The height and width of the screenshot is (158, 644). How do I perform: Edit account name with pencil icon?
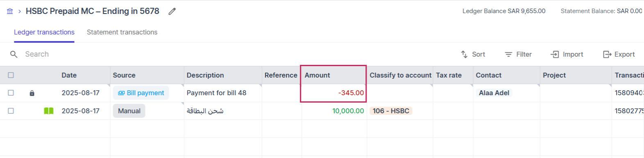click(x=172, y=11)
